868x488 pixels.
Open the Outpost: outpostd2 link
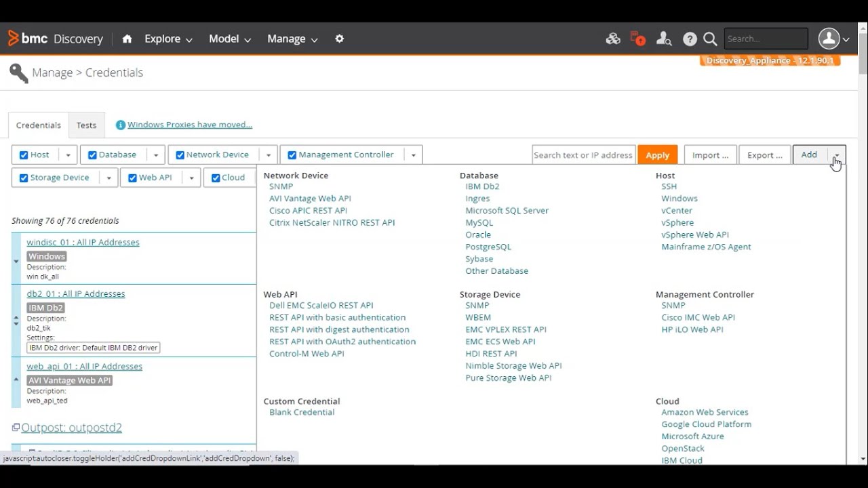point(72,428)
